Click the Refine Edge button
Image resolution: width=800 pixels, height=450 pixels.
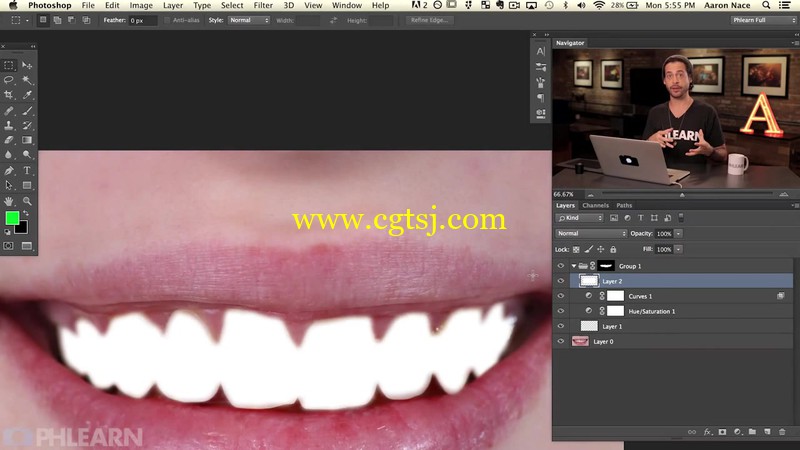pos(429,20)
